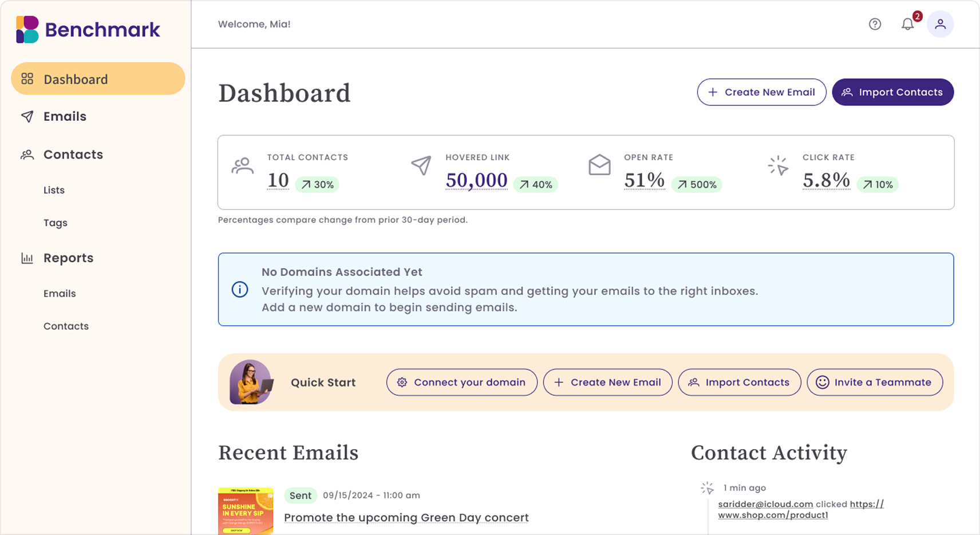Screen dimensions: 980x535
Task: Click the paper plane icon next to Emails
Action: coord(27,116)
